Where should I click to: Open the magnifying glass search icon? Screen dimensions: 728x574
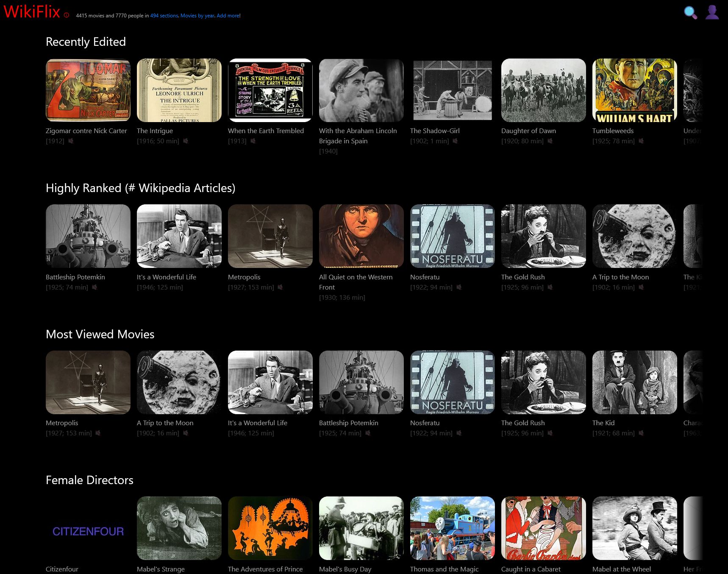point(690,12)
